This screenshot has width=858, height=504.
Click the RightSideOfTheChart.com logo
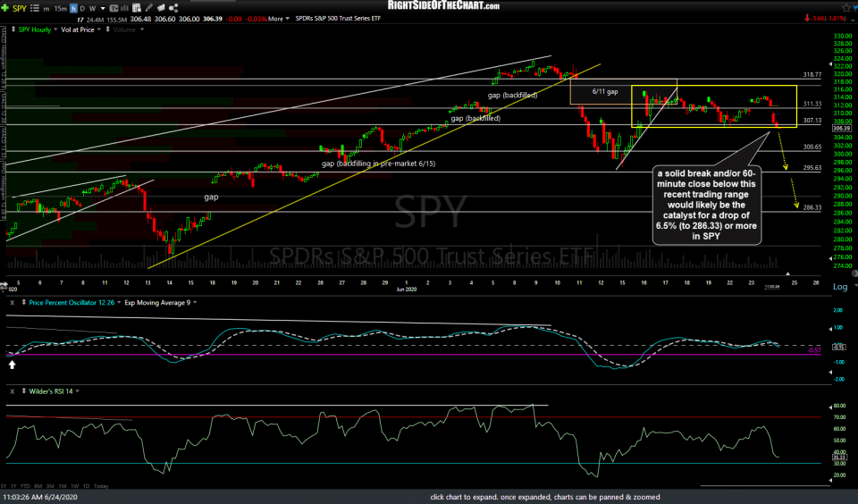pyautogui.click(x=443, y=5)
